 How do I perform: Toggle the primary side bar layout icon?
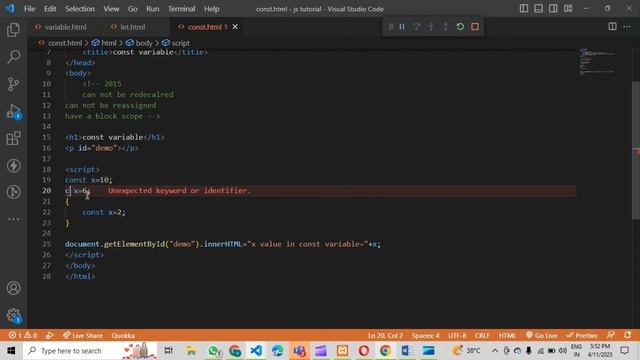click(524, 9)
